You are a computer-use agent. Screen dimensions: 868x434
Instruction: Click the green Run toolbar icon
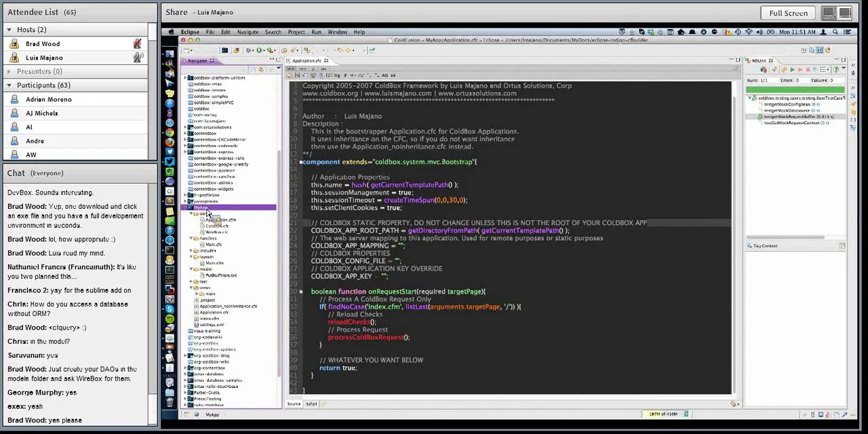coord(259,50)
